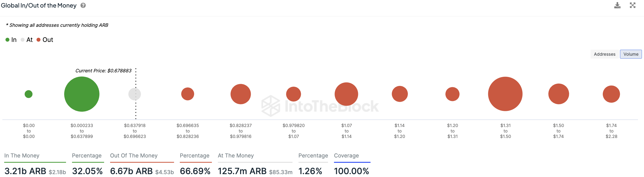The width and height of the screenshot is (644, 177).
Task: Click the In The Money 3.21b ARB value
Action: click(x=25, y=171)
